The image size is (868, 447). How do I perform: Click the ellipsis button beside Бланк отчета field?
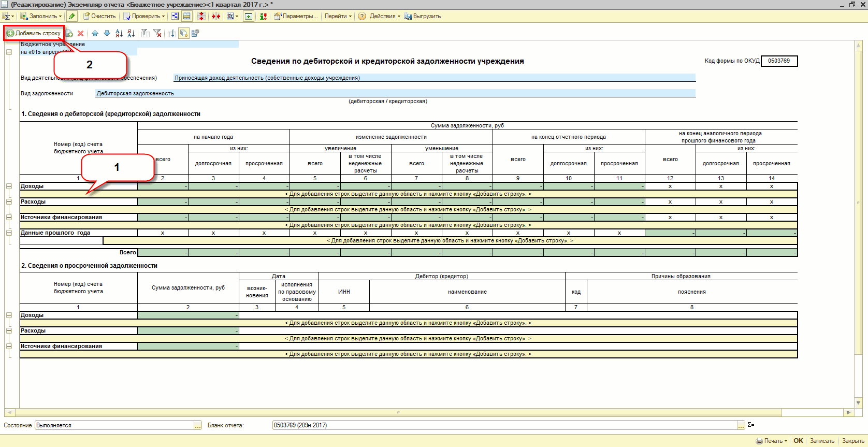pyautogui.click(x=741, y=425)
